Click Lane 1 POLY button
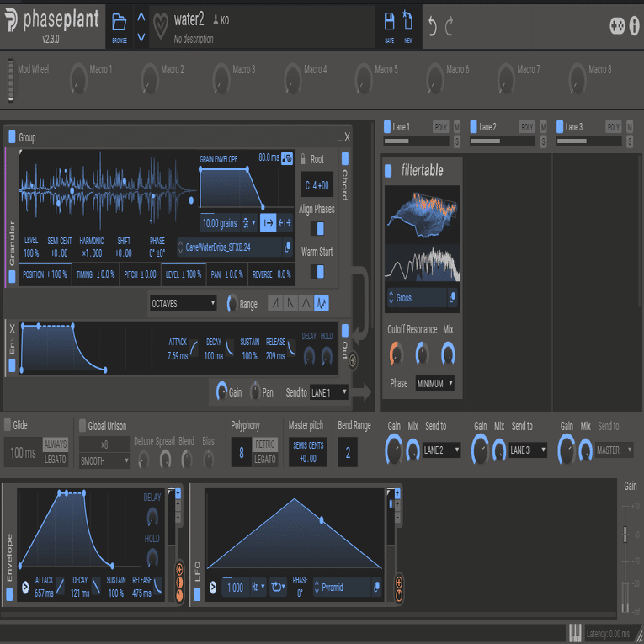 [x=440, y=127]
